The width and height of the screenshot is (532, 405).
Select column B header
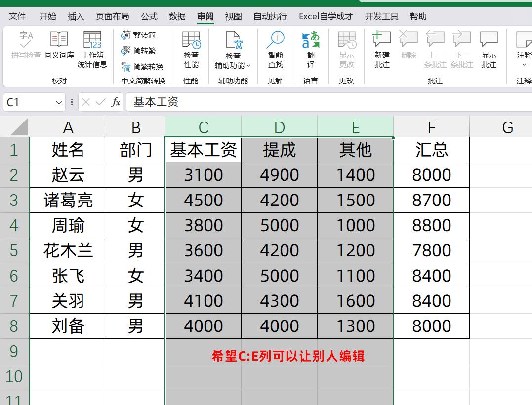coord(136,127)
